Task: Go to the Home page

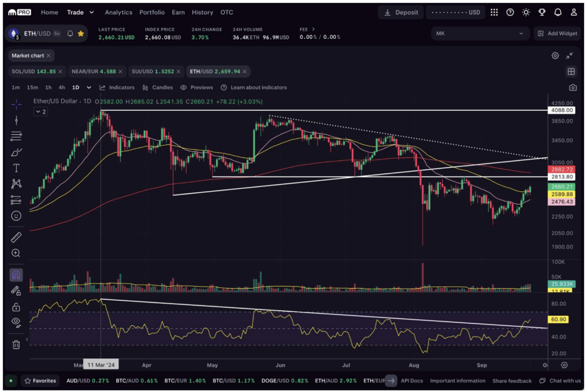Action: tap(49, 12)
